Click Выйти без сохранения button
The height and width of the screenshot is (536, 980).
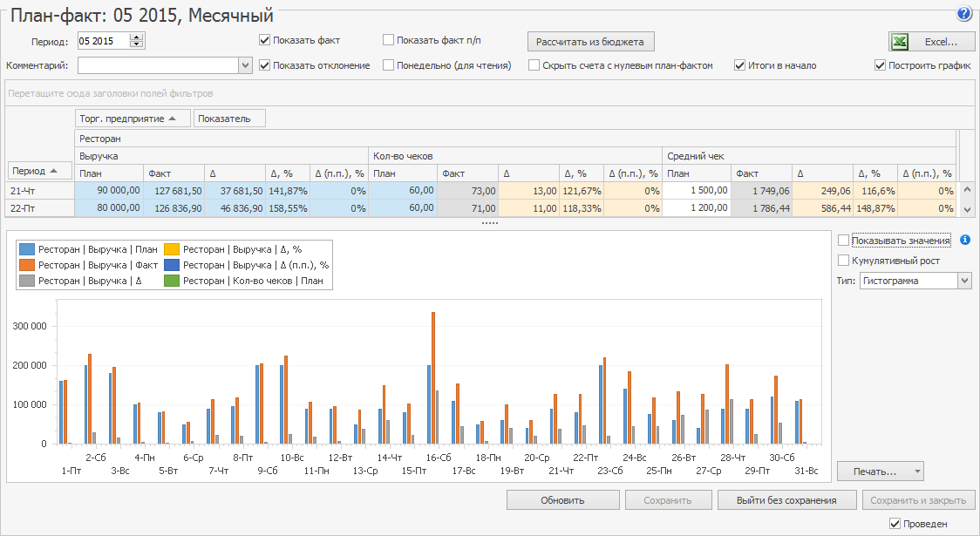point(786,500)
